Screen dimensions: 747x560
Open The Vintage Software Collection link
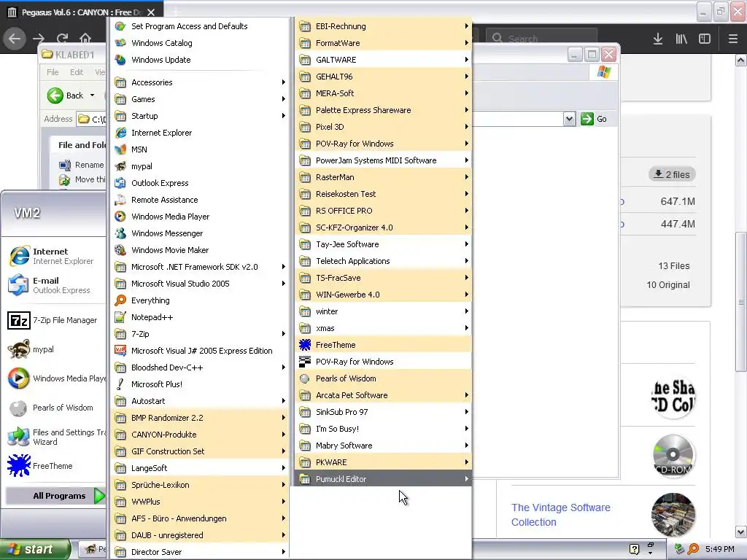tap(560, 515)
